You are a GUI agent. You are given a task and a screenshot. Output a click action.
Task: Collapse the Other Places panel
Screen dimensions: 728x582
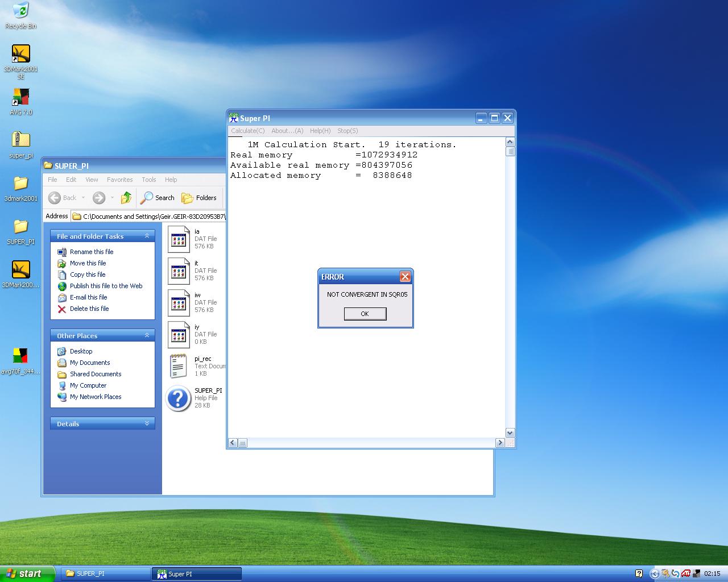pyautogui.click(x=147, y=335)
